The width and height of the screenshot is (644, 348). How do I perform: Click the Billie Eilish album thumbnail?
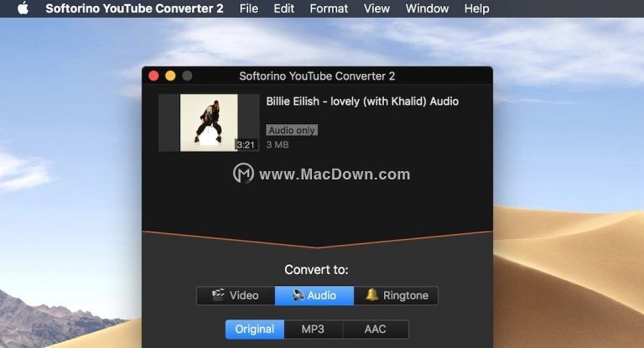pos(209,122)
